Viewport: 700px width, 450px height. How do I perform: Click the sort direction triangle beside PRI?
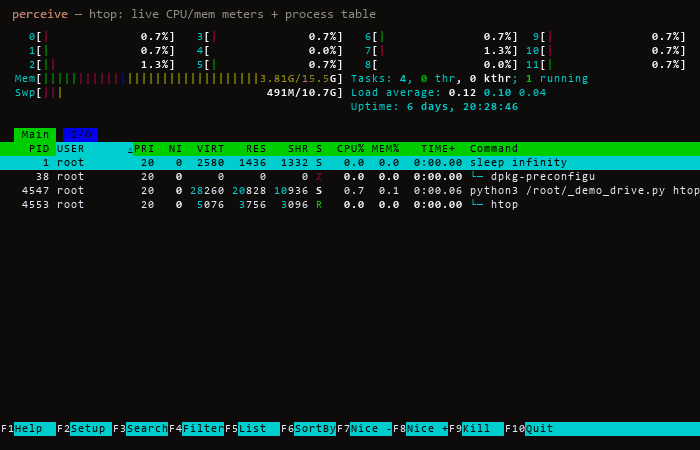[130, 150]
